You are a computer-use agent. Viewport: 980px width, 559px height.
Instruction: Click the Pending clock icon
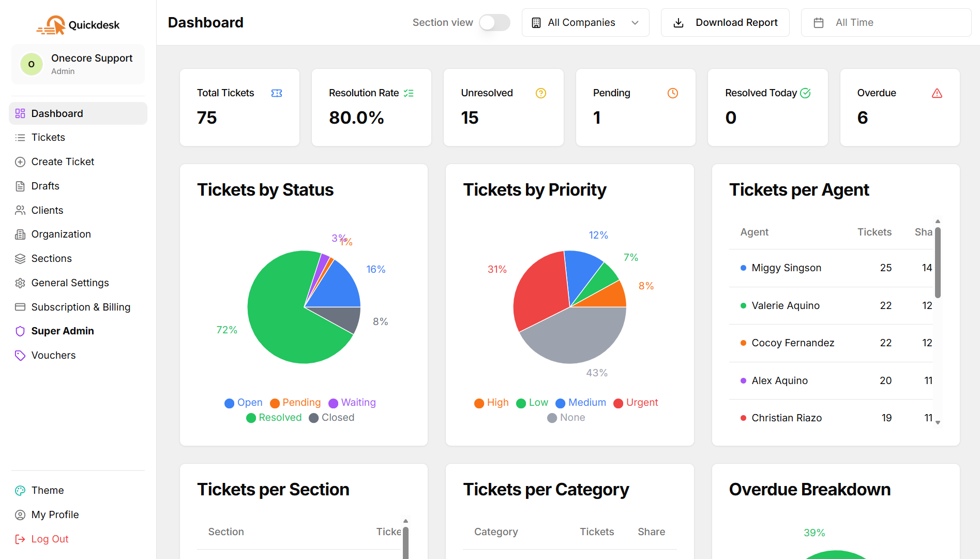point(673,93)
